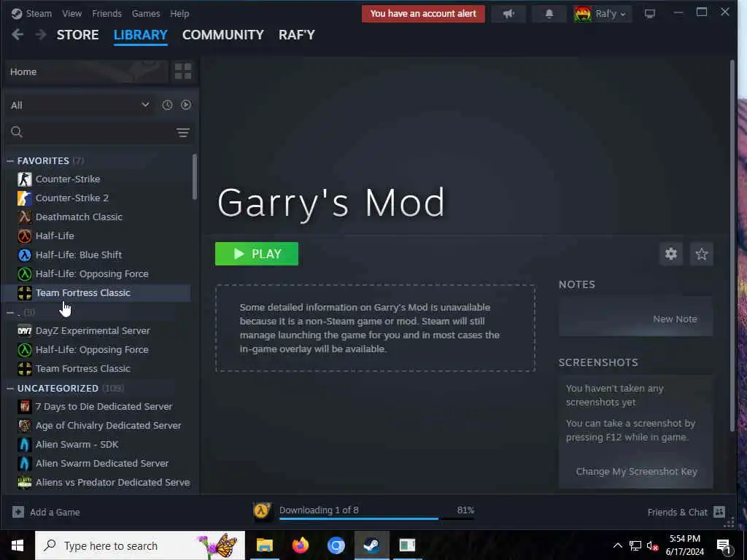
Task: Open the Help menu
Action: point(179,13)
